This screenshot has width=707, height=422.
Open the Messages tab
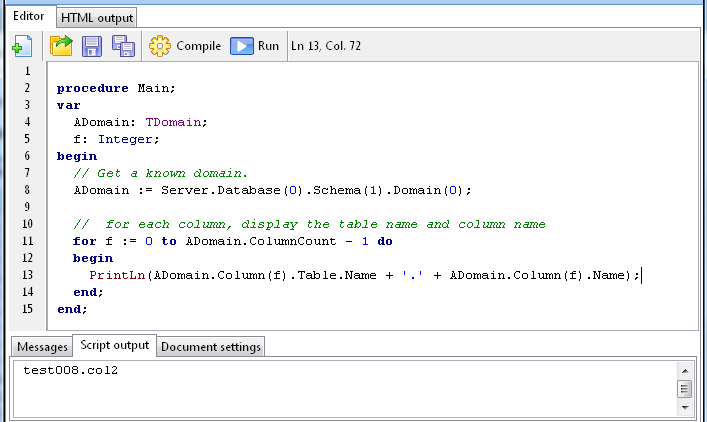point(42,347)
